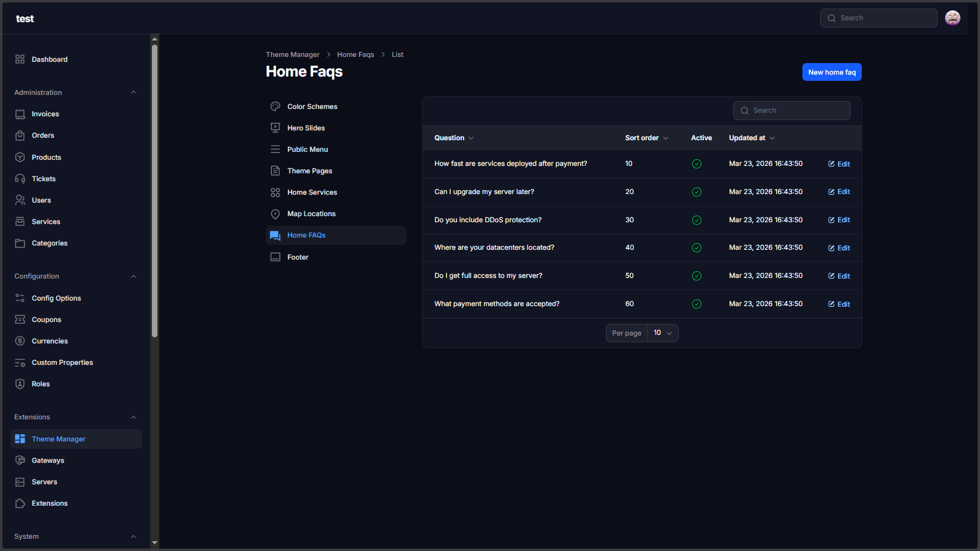Click the Roles shield icon
980x551 pixels.
(x=20, y=384)
